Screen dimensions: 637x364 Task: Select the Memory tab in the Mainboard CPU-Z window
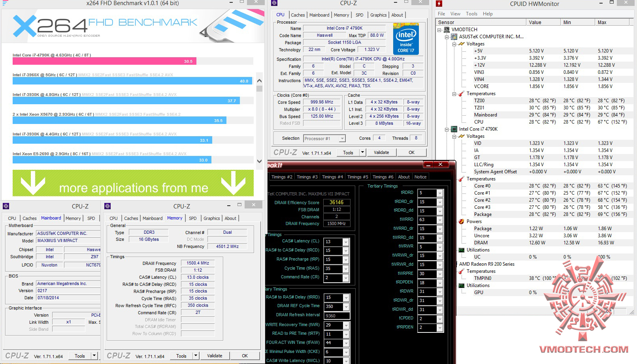click(x=73, y=218)
